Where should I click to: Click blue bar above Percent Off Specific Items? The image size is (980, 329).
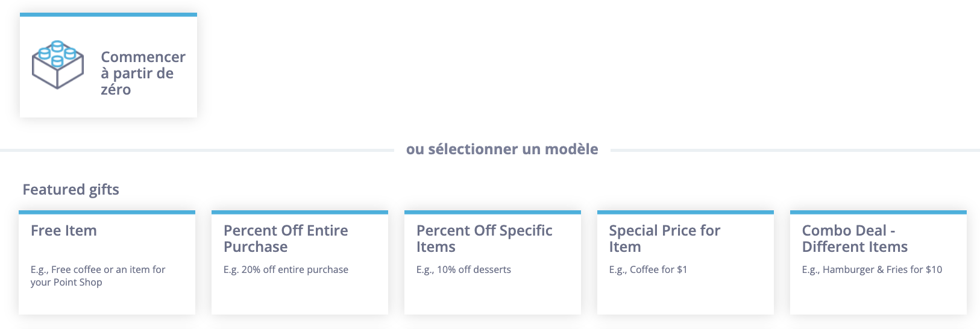492,212
